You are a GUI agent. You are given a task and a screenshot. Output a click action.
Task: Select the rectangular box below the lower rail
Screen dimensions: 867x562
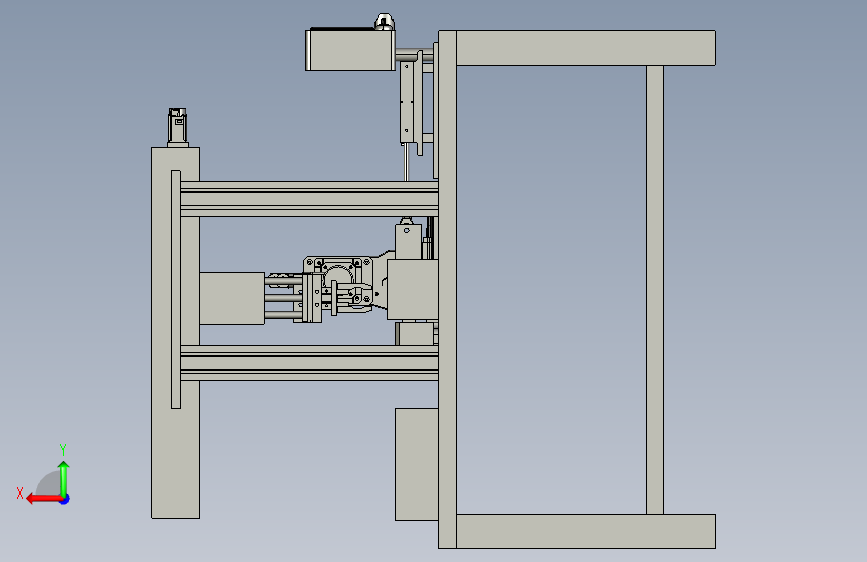pyautogui.click(x=417, y=465)
